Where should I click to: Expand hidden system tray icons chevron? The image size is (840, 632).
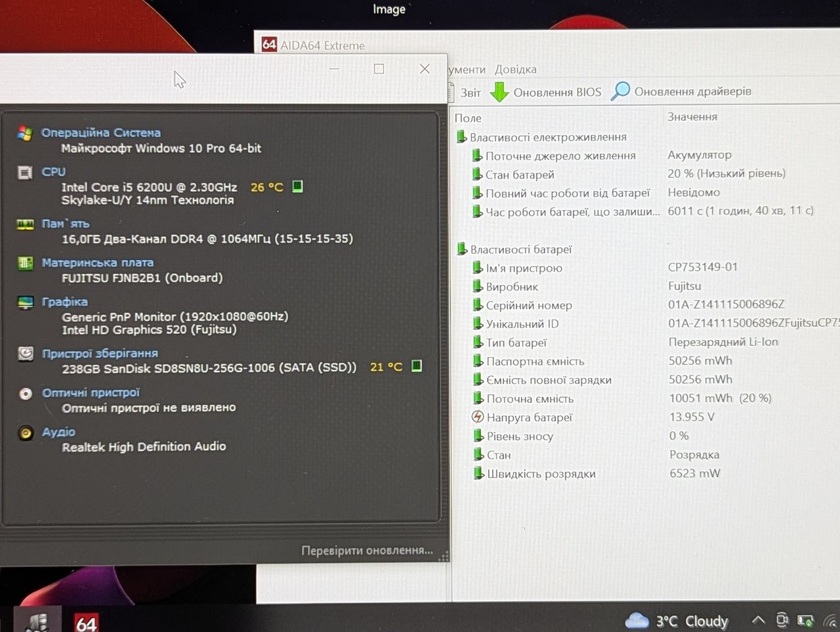click(x=758, y=620)
